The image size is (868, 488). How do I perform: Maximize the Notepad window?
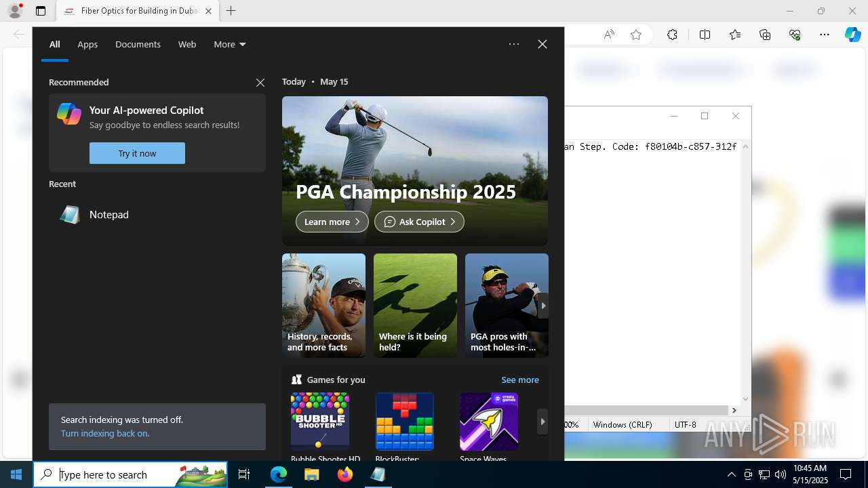(x=705, y=116)
